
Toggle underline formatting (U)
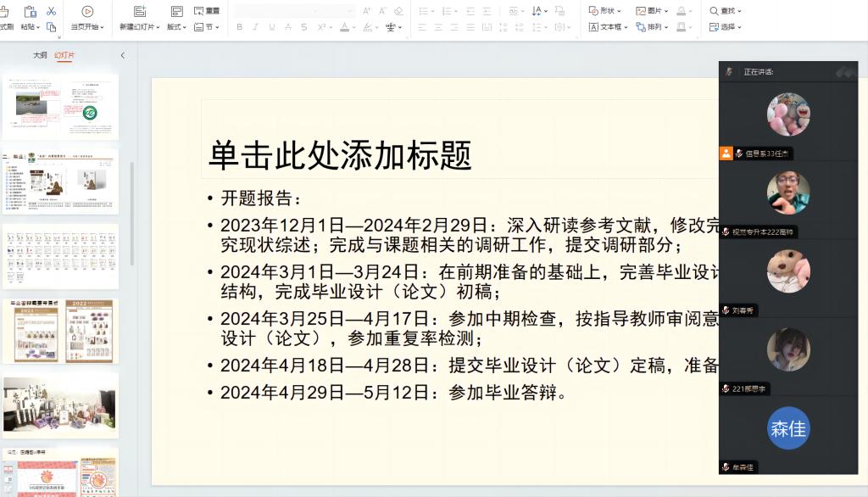[x=272, y=27]
